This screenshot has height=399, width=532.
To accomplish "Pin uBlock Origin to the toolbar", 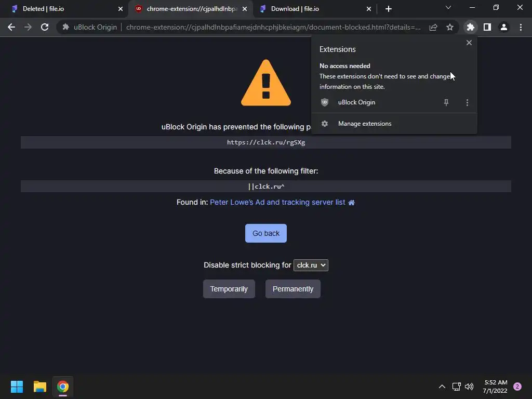I will [446, 102].
